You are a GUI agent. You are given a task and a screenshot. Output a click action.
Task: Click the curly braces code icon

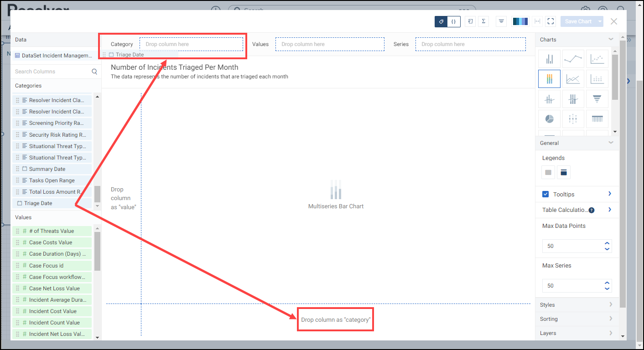(454, 21)
